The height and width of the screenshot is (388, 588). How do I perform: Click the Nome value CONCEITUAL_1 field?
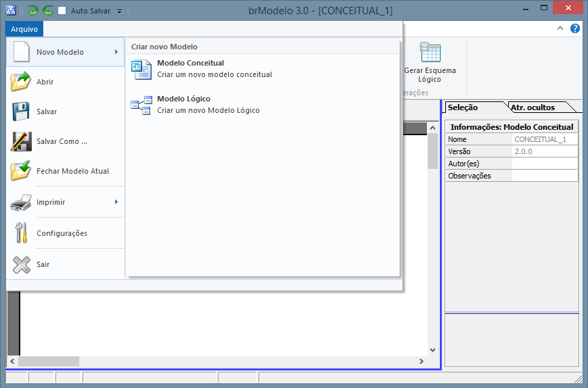(545, 139)
